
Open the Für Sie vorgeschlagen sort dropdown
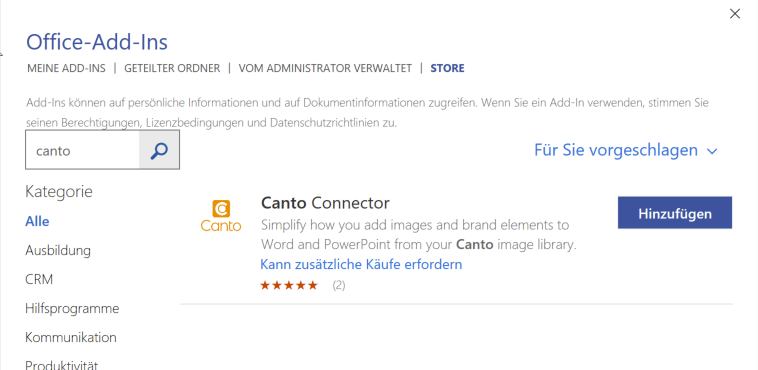coord(626,150)
